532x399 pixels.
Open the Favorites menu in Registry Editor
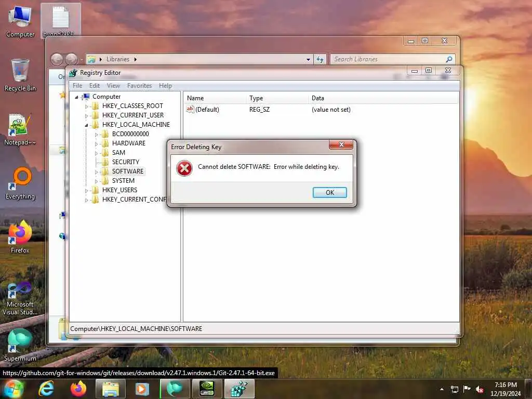click(x=139, y=86)
